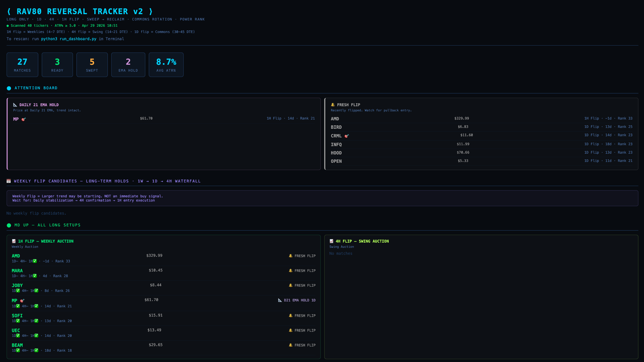
Task: Click the '1D Flip · 18d · Rank 23' text for INFQ
Action: click(608, 144)
